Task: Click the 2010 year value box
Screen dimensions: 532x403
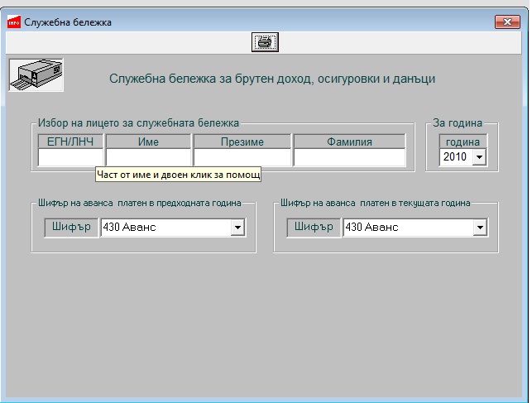Action: pyautogui.click(x=456, y=157)
